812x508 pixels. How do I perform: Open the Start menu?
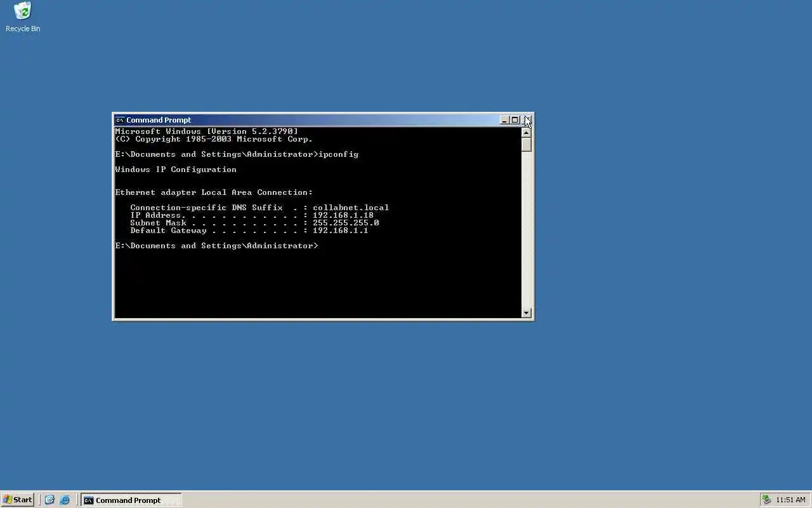18,500
